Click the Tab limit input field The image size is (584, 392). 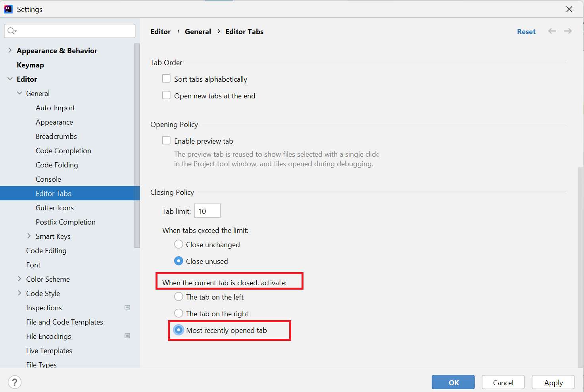(207, 211)
